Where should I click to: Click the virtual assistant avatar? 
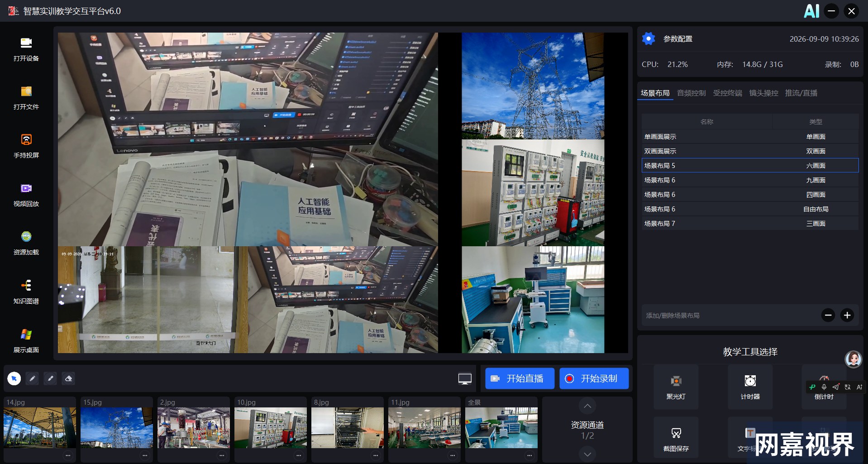pos(854,359)
